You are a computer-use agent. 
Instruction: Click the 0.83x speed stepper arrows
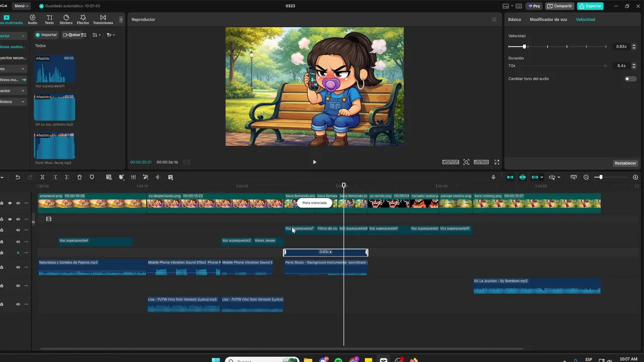pos(634,47)
